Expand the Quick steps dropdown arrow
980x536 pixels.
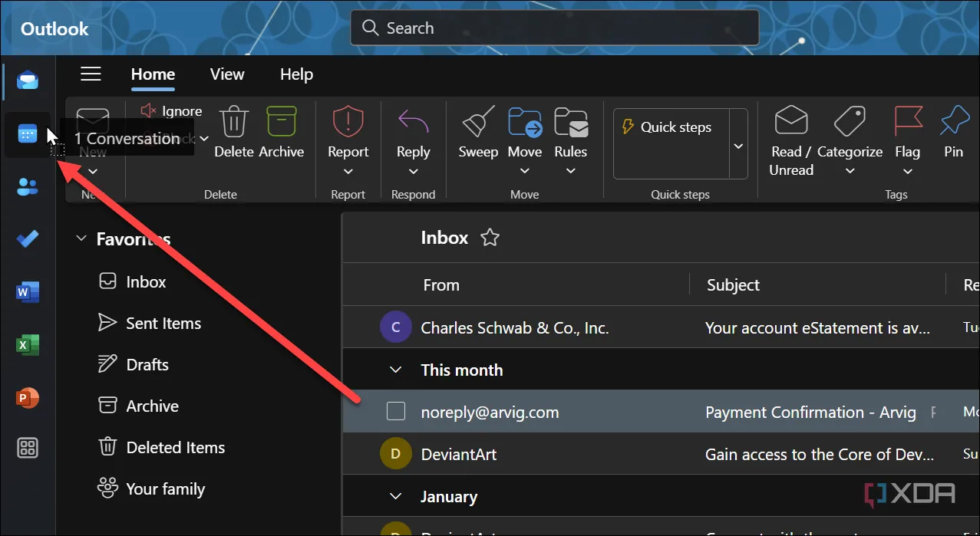tap(738, 146)
